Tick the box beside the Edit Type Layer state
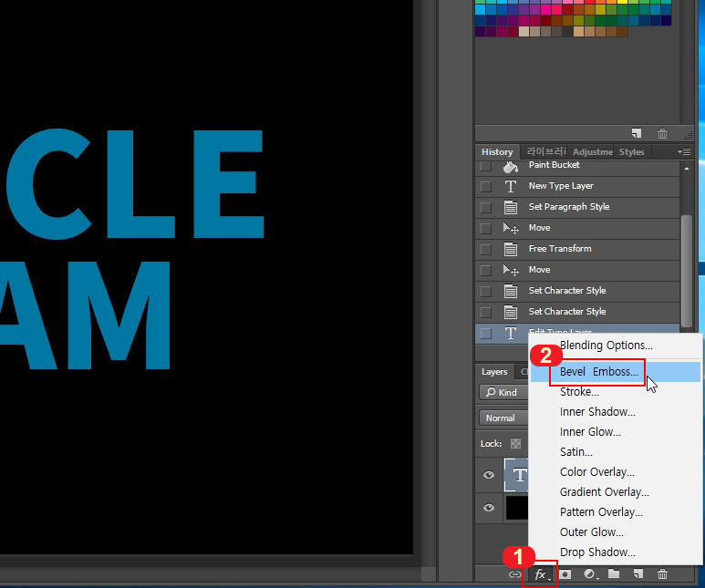 pyautogui.click(x=485, y=333)
